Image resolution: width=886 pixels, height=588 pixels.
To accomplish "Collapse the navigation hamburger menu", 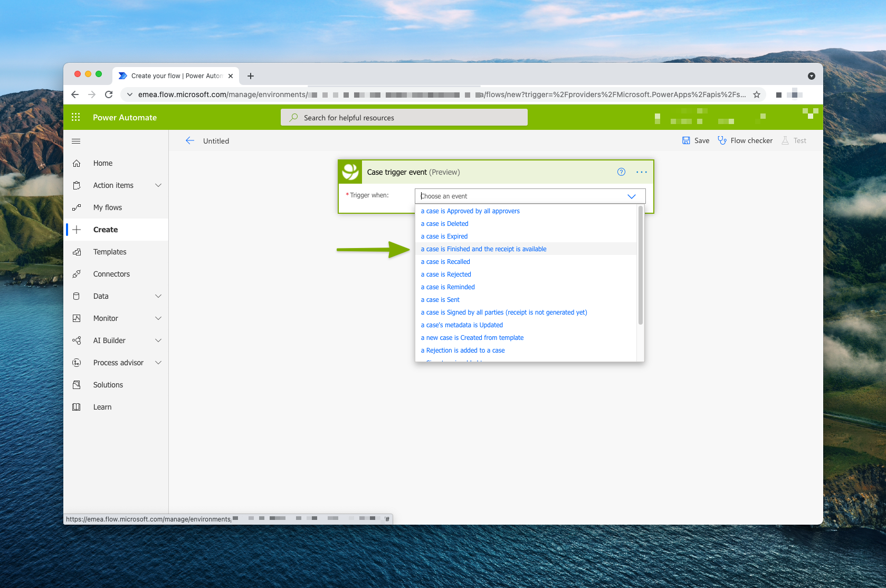I will (x=76, y=141).
